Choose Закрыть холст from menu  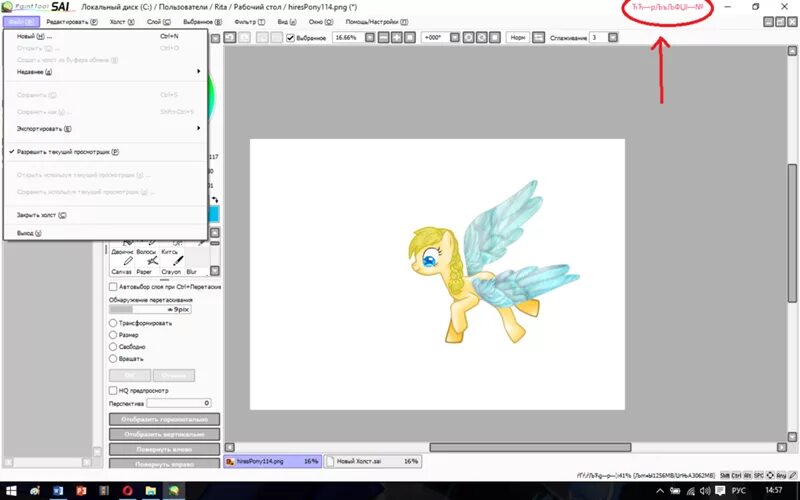106,215
